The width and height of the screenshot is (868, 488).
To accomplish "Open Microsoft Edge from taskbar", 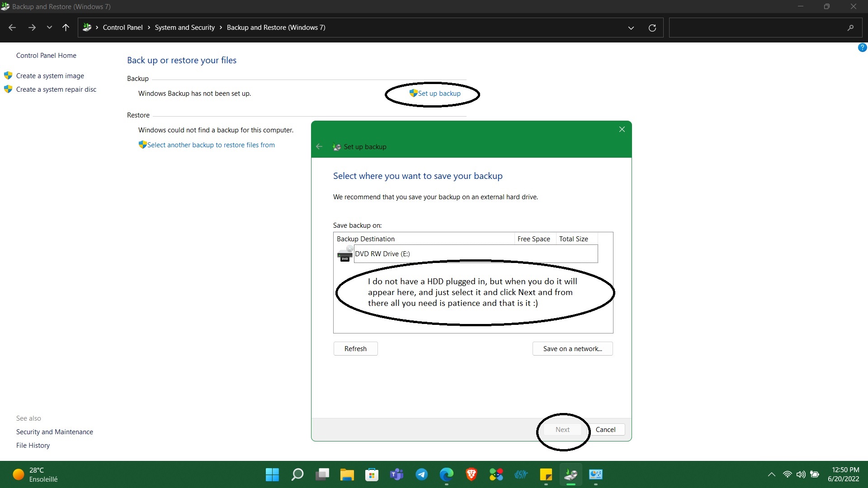I will pyautogui.click(x=446, y=474).
